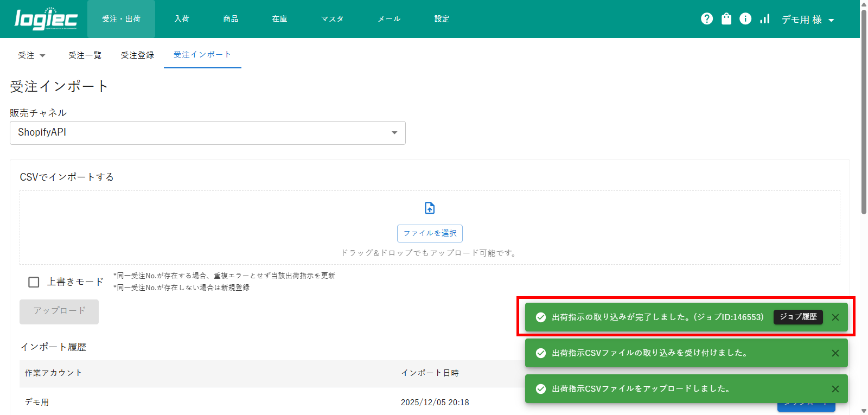
Task: Enable the 上書きモード checkbox
Action: [34, 282]
